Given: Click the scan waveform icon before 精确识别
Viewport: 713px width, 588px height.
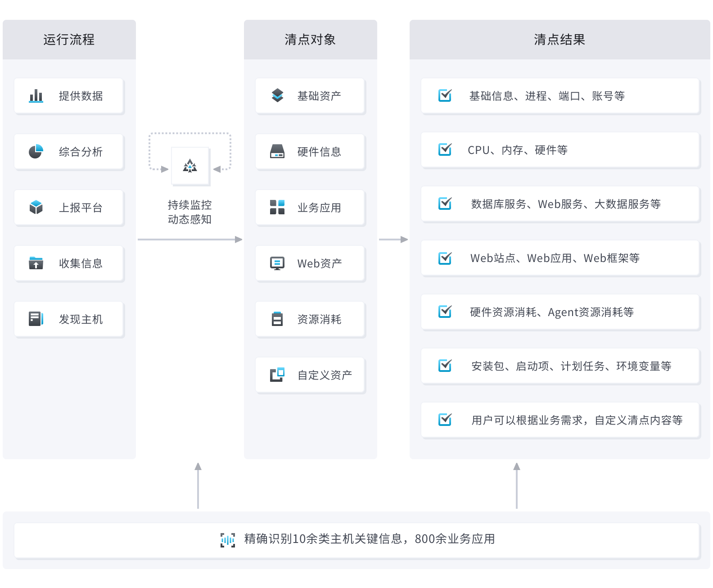Looking at the screenshot, I should pos(228,539).
